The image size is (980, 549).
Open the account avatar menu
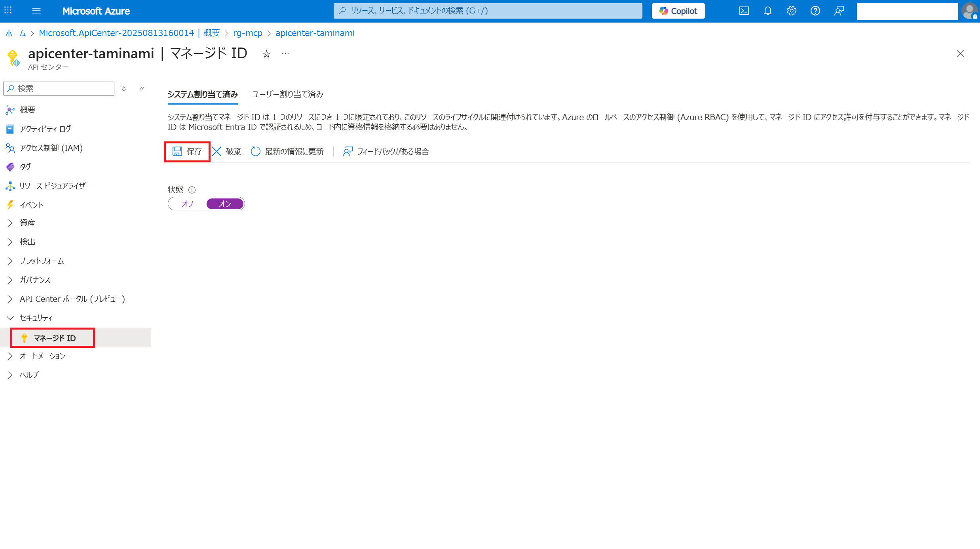[x=970, y=11]
